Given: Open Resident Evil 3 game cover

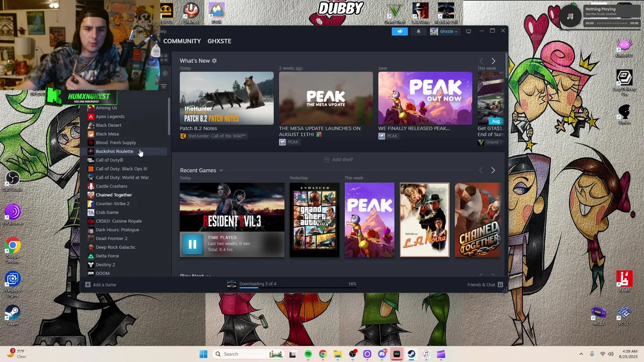Looking at the screenshot, I should [x=232, y=207].
